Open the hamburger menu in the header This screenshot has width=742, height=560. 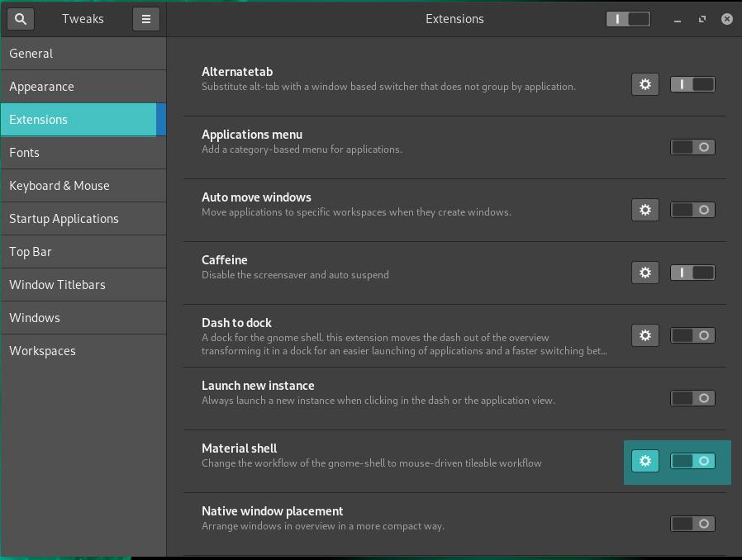[x=146, y=19]
